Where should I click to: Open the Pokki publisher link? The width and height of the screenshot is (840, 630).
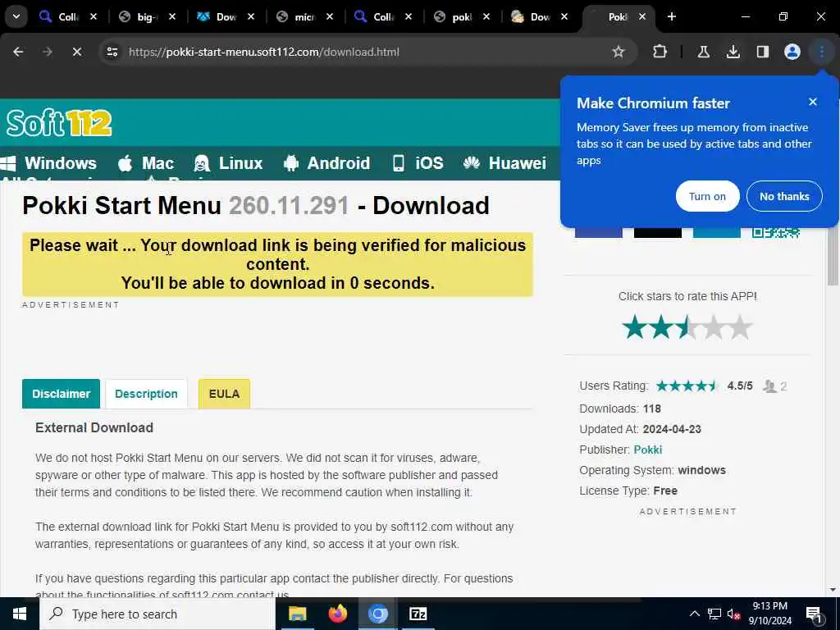[x=648, y=450]
